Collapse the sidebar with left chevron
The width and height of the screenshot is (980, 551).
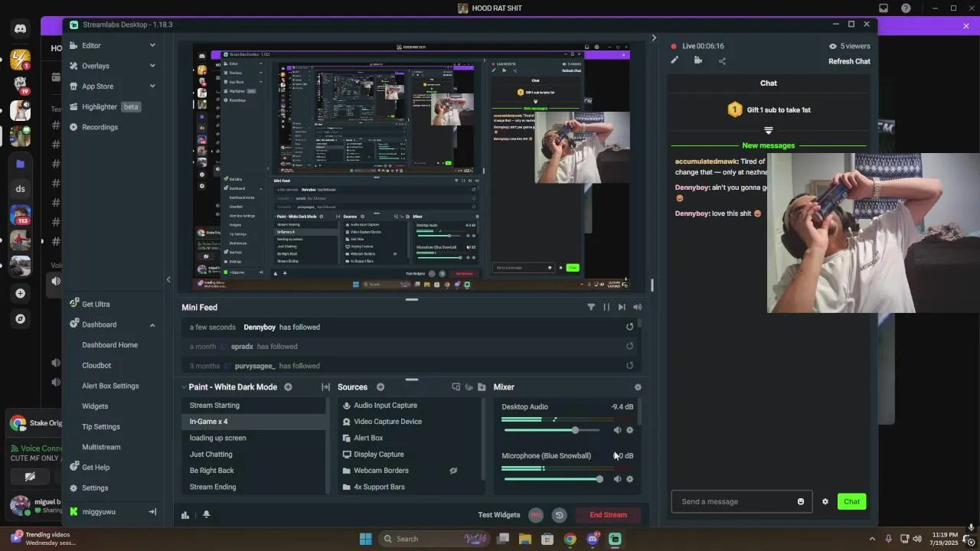click(168, 279)
